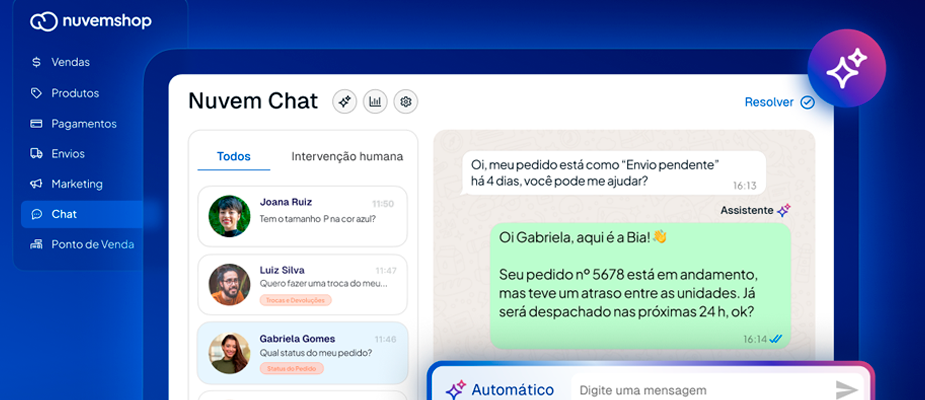Click the Assistente label
This screenshot has height=400, width=925.
(x=746, y=210)
